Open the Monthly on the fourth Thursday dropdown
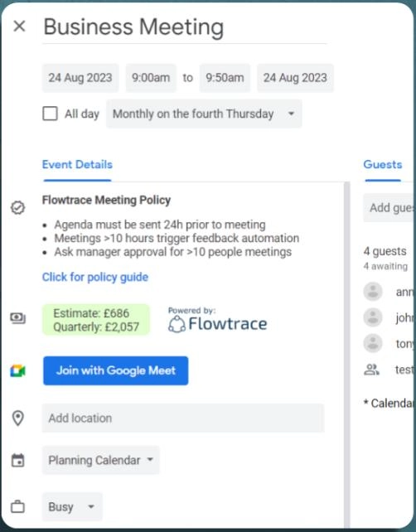The height and width of the screenshot is (532, 416). (x=204, y=114)
